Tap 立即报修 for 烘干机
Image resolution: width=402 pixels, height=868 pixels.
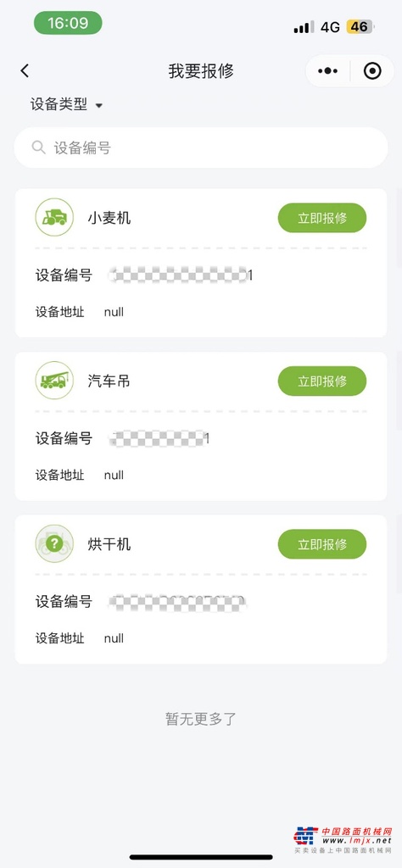pyautogui.click(x=322, y=544)
